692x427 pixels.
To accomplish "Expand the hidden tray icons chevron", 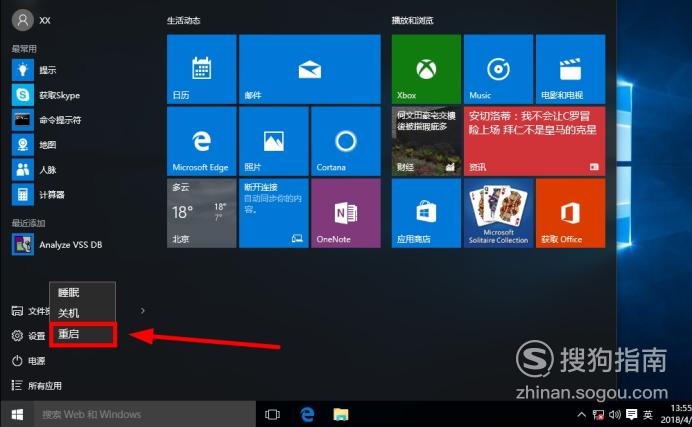I will click(x=582, y=414).
